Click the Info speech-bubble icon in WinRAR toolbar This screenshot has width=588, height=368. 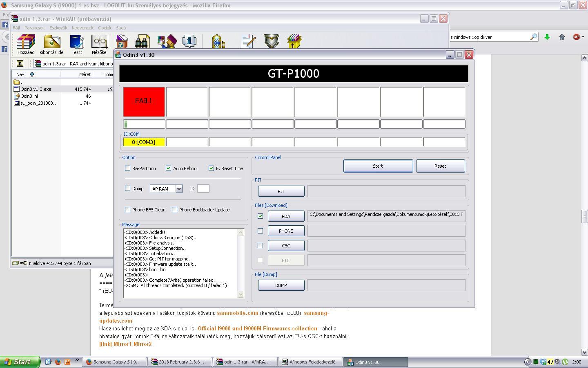point(189,41)
